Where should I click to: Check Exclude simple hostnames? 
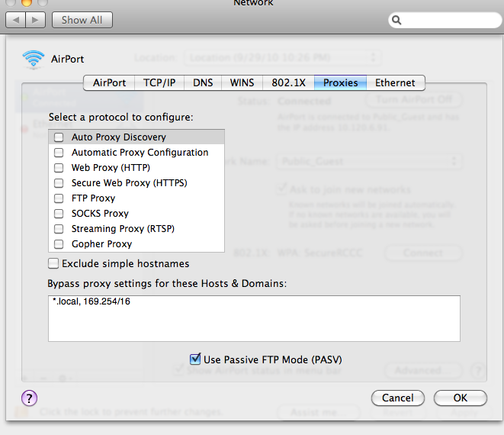click(53, 263)
